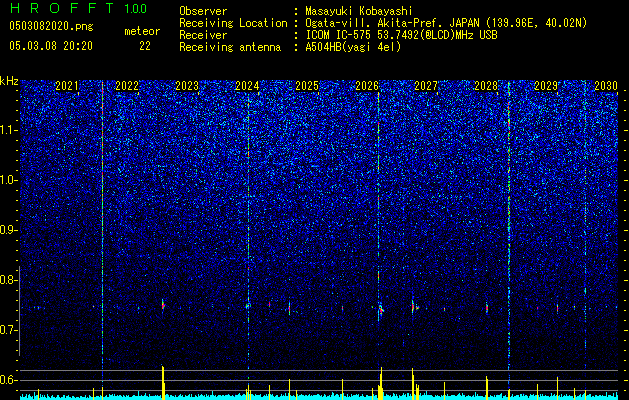The width and height of the screenshot is (629, 400).
Task: Click the 0.6 frequency axis label
Action: 8,380
